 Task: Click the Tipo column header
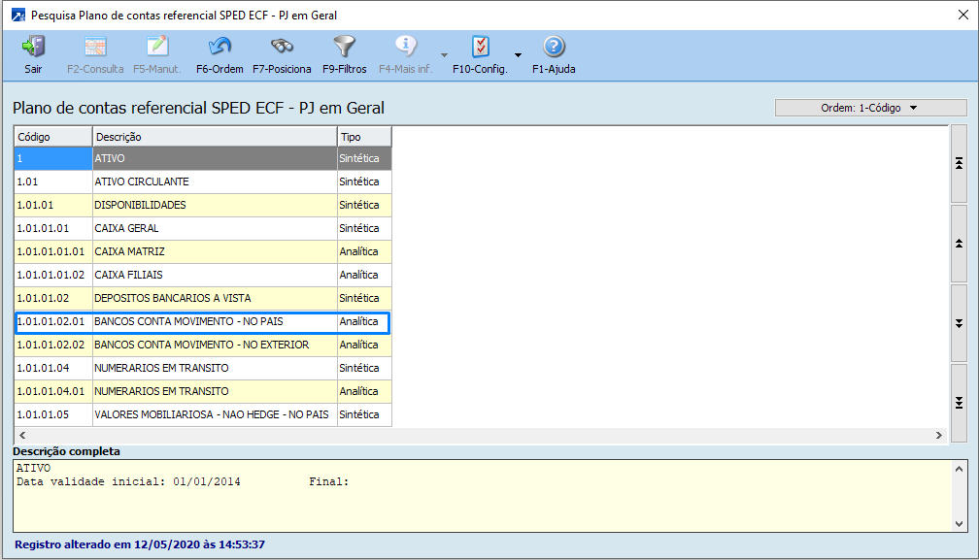(364, 137)
